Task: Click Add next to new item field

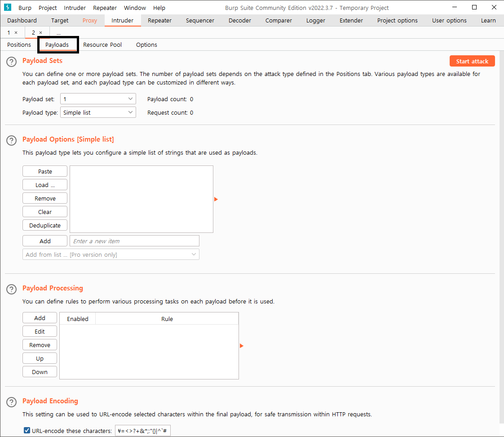Action: pos(45,241)
